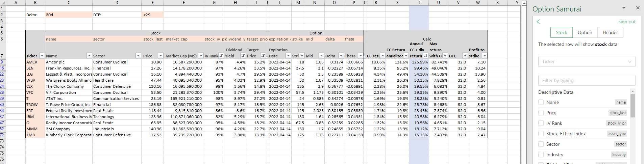Select the WBA ticker cell

35,80
